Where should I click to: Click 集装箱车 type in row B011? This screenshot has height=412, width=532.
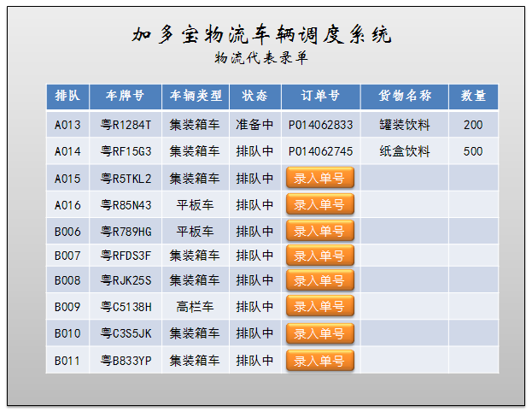[196, 361]
